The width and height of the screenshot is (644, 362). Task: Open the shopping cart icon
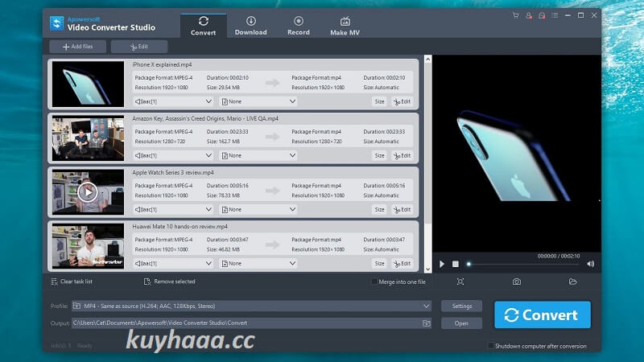click(x=515, y=15)
